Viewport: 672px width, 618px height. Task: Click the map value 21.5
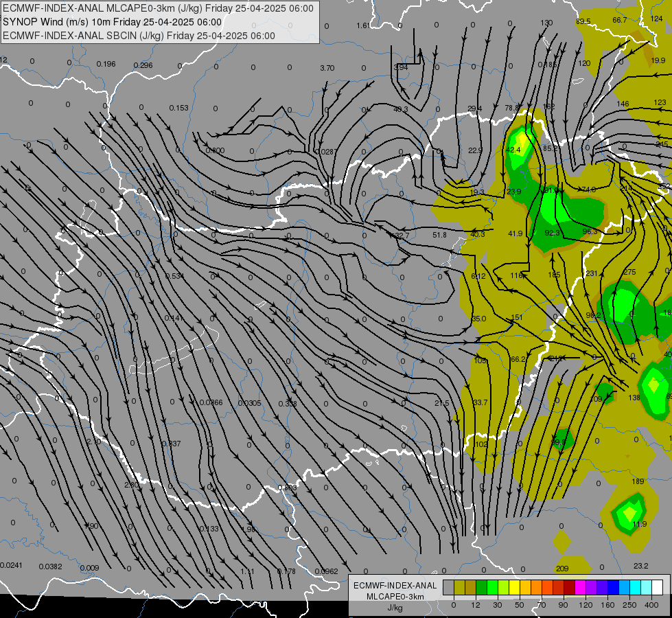point(442,403)
